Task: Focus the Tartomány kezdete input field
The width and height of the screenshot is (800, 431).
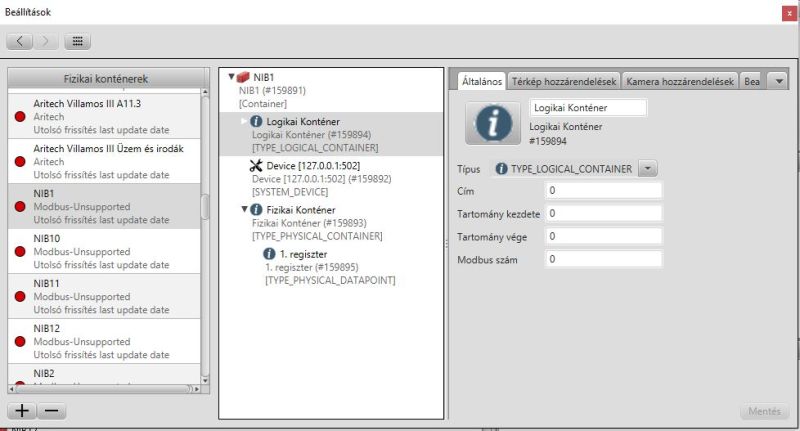Action: (x=604, y=213)
